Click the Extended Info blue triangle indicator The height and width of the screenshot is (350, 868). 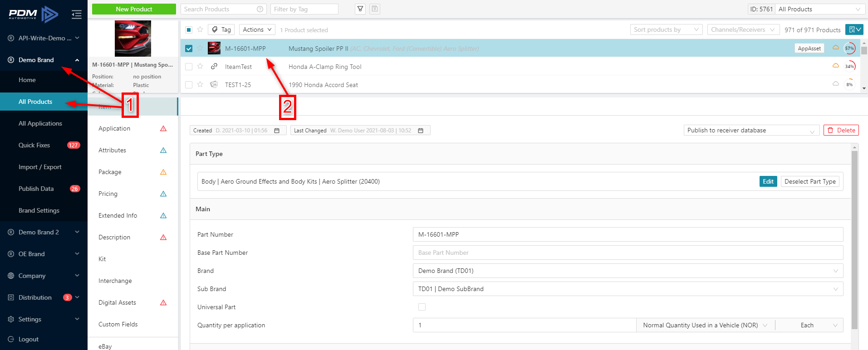[x=163, y=216]
